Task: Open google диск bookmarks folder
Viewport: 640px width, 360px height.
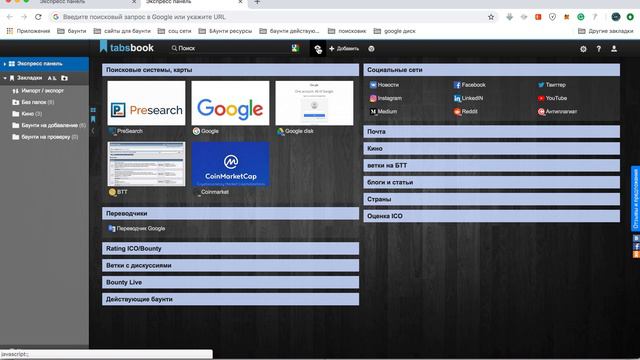Action: (395, 31)
